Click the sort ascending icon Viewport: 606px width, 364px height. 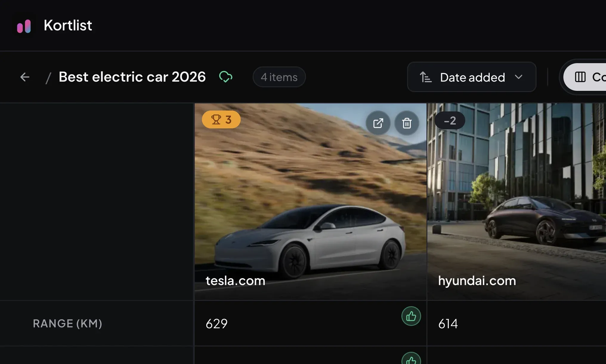(426, 77)
